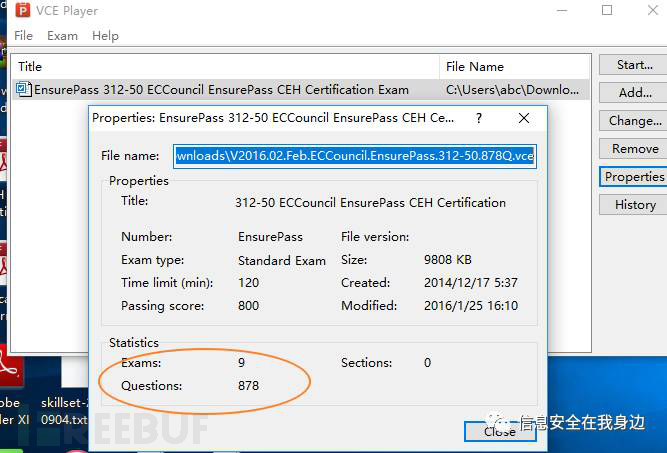Click the passing score value 800
Screen dimensions: 667x453
click(248, 306)
